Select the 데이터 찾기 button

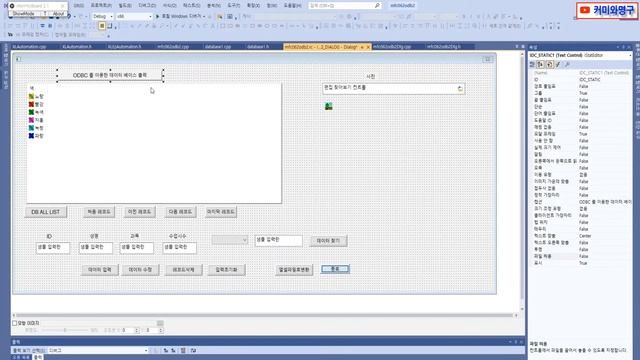tap(329, 241)
